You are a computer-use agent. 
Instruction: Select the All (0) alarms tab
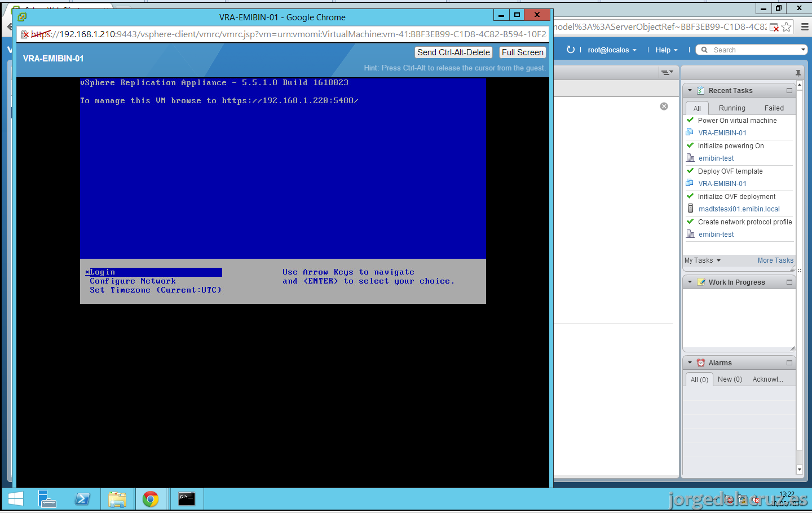699,380
